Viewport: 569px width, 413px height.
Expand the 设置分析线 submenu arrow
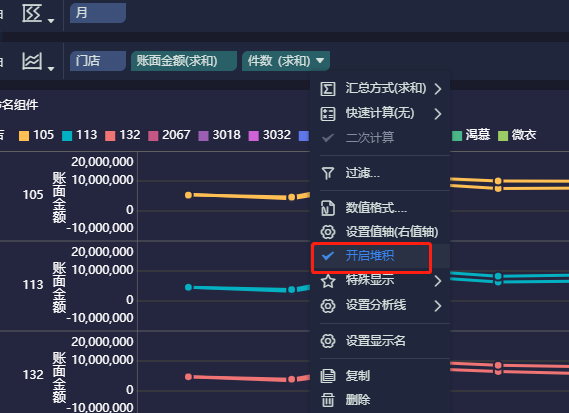click(438, 306)
